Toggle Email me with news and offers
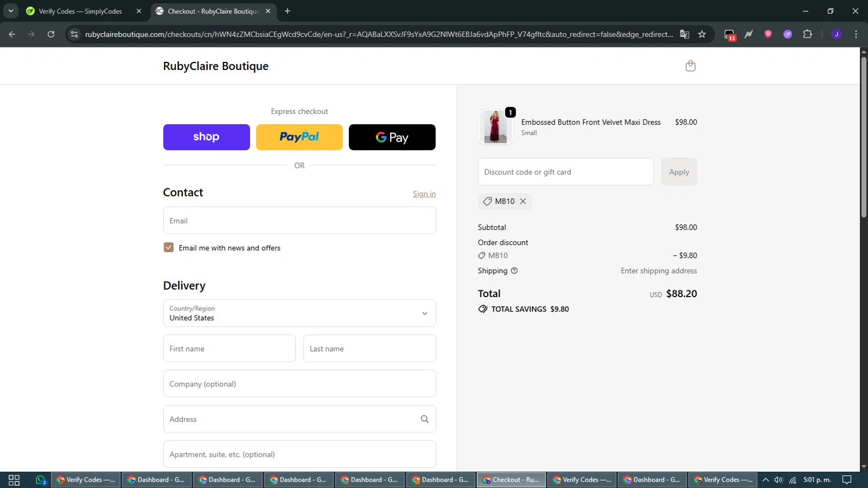Viewport: 868px width, 488px height. 168,247
